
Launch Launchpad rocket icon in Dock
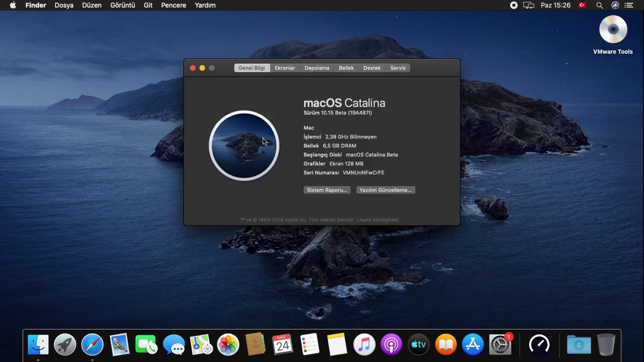[x=65, y=345]
